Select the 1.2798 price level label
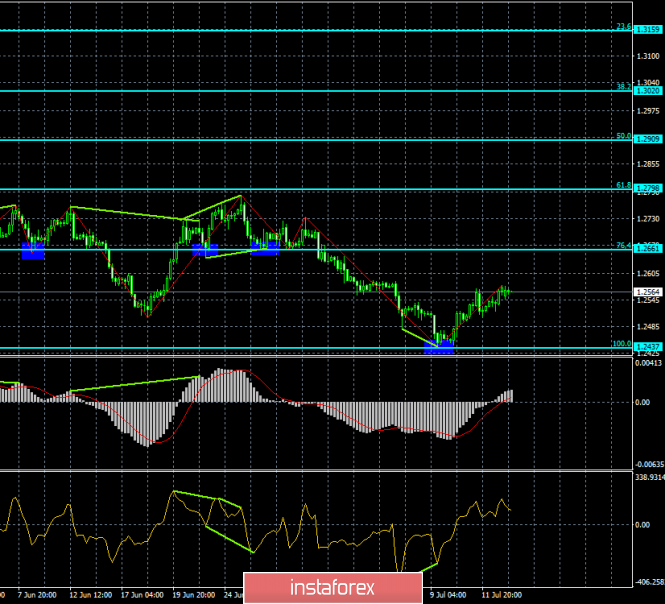 [x=648, y=188]
